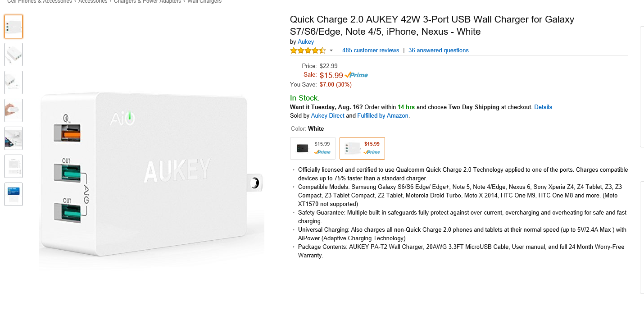The image size is (644, 316).
Task: Show the blue packaging thumbnail image
Action: coord(14,194)
